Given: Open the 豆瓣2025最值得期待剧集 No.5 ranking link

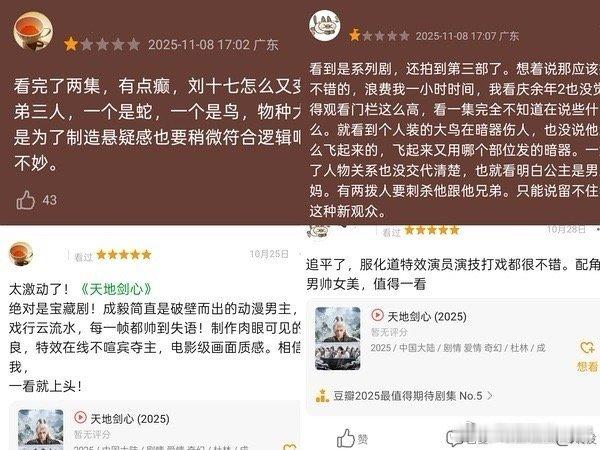Looking at the screenshot, I should pos(408,396).
